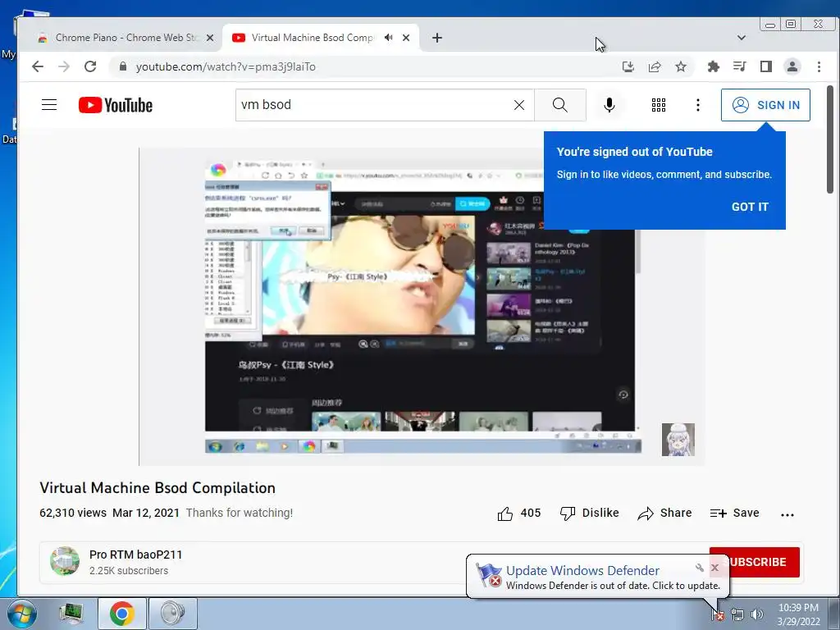
Task: Clear the search box with the X
Action: 519,105
